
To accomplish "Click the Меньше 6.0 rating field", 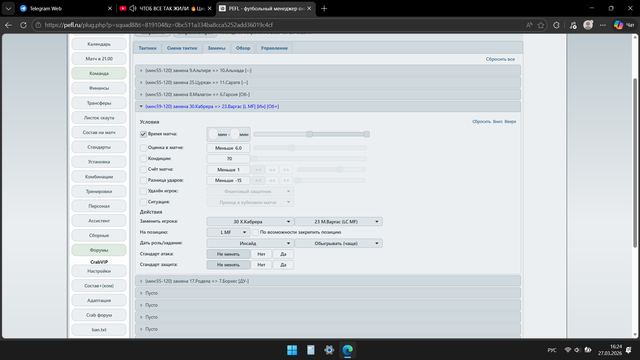I will (x=228, y=148).
